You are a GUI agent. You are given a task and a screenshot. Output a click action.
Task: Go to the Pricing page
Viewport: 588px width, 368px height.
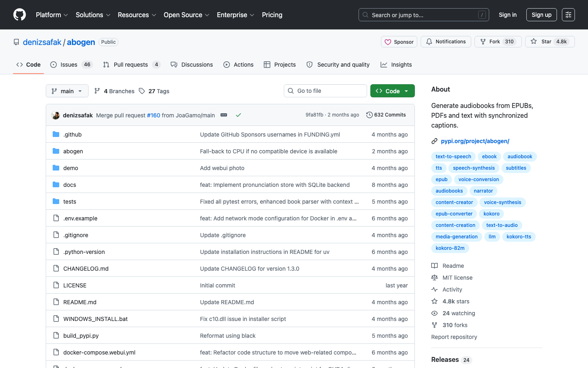272,15
